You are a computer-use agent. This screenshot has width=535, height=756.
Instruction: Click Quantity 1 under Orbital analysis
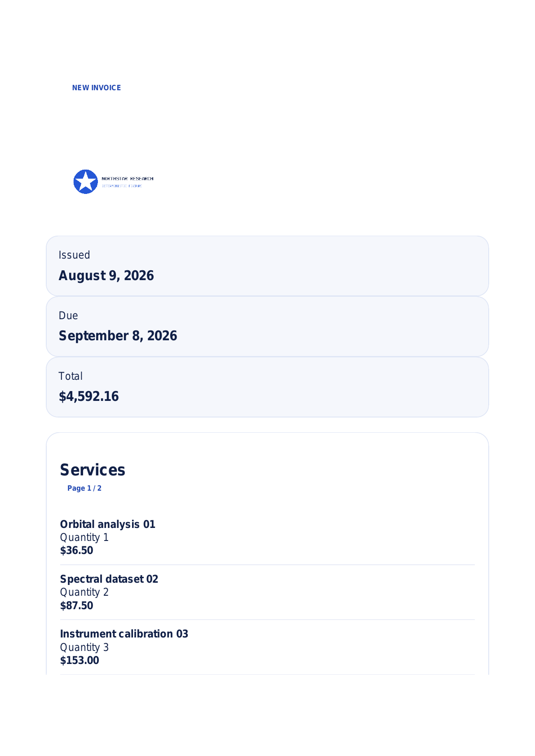[84, 537]
